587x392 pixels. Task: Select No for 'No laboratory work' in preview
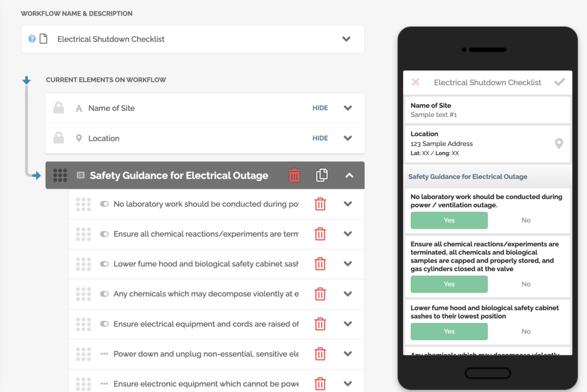pyautogui.click(x=526, y=220)
